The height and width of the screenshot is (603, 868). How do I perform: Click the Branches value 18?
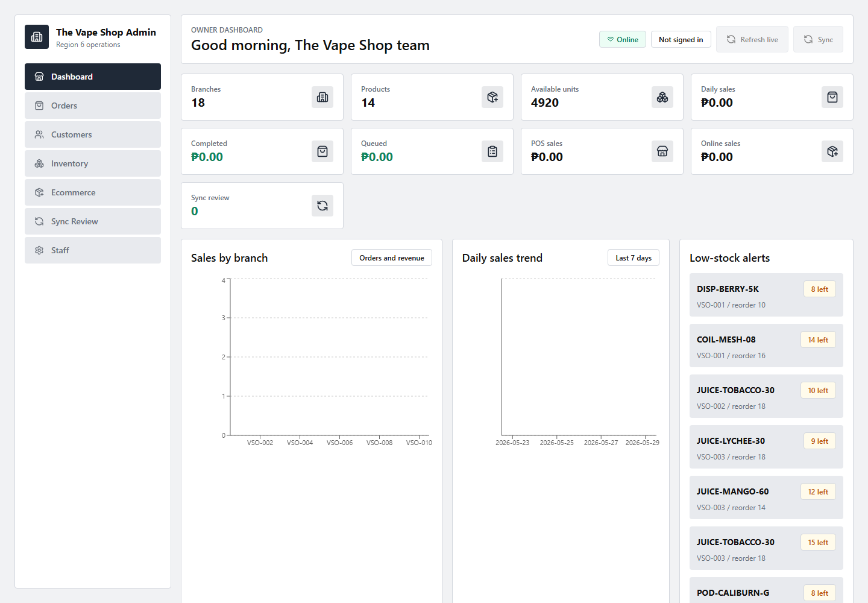click(x=198, y=103)
